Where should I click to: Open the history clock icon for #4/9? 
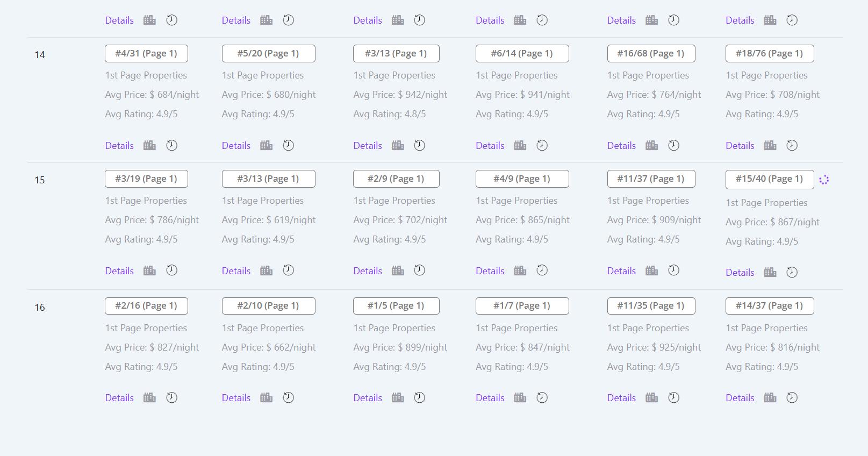(x=542, y=270)
